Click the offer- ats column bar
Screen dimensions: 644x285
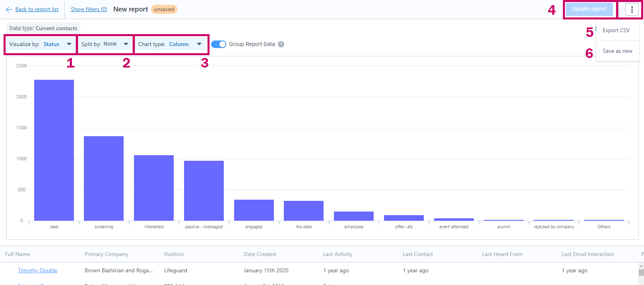[x=404, y=218]
